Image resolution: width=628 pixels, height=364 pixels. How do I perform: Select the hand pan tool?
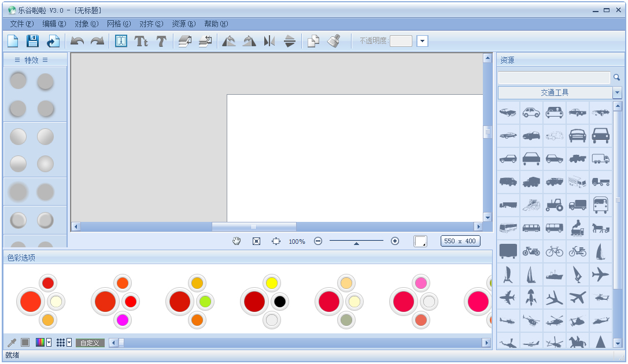237,241
